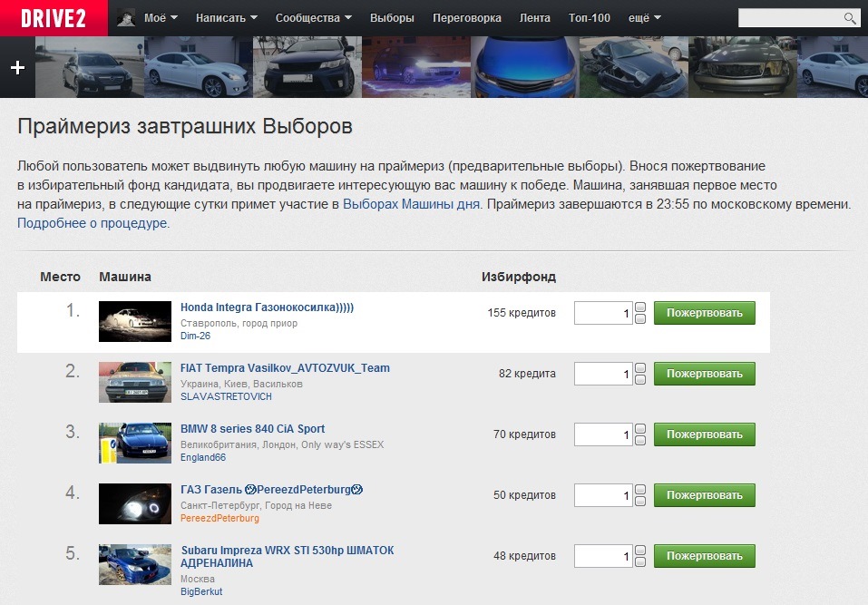Image resolution: width=868 pixels, height=605 pixels.
Task: Follow the Выборах Машины дня link
Action: (411, 204)
